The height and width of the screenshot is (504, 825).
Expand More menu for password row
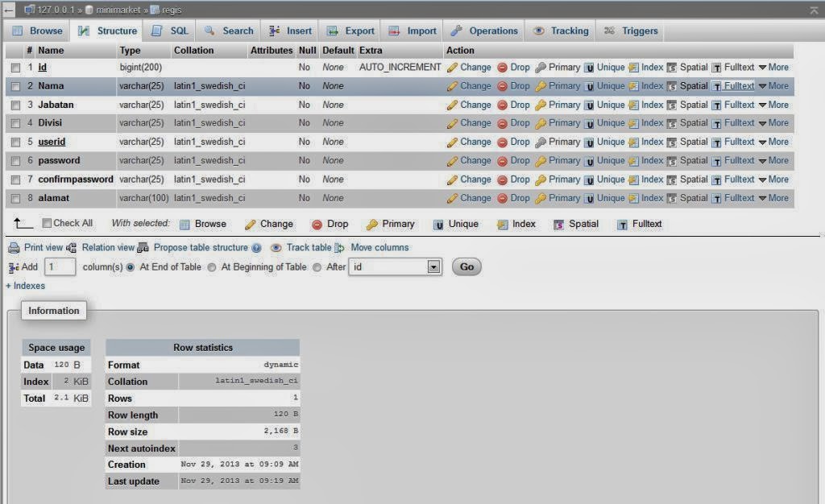pos(773,160)
